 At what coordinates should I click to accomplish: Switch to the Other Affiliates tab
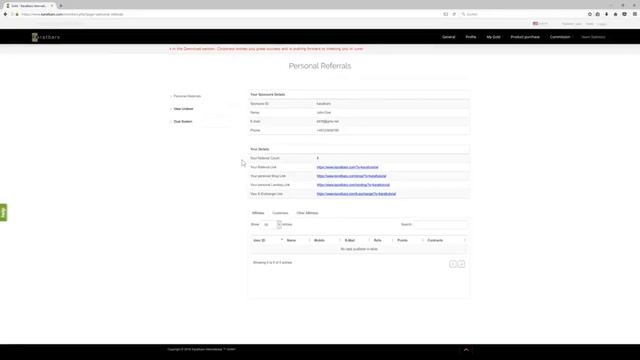click(x=307, y=213)
